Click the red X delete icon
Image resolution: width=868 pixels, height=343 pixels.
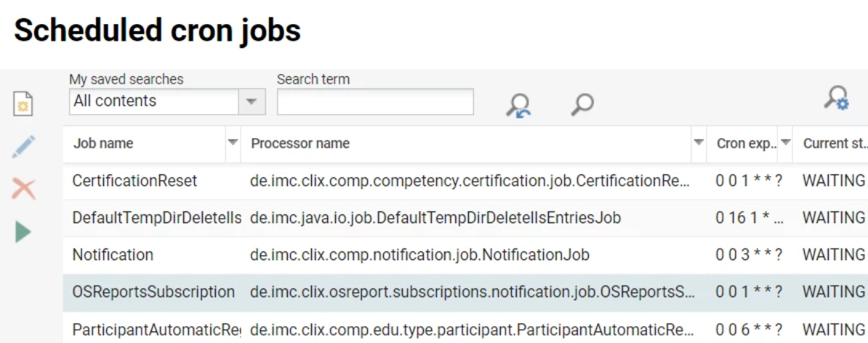[24, 190]
